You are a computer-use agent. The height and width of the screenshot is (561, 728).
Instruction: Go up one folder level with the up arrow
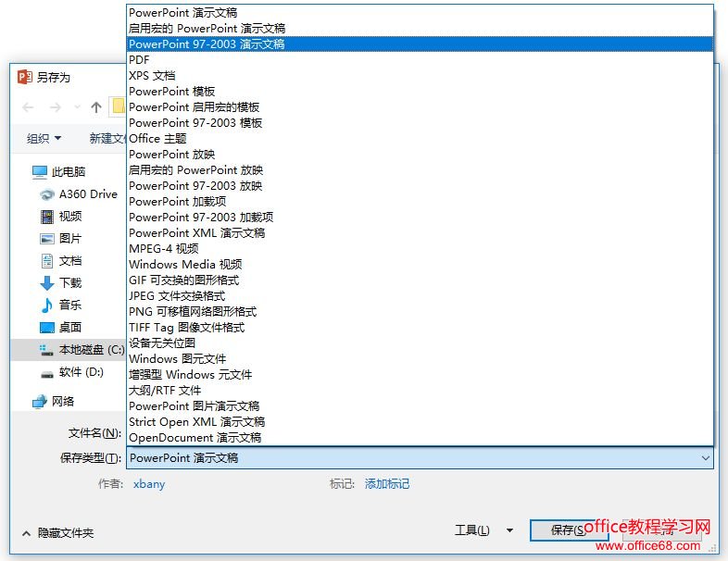[x=96, y=107]
